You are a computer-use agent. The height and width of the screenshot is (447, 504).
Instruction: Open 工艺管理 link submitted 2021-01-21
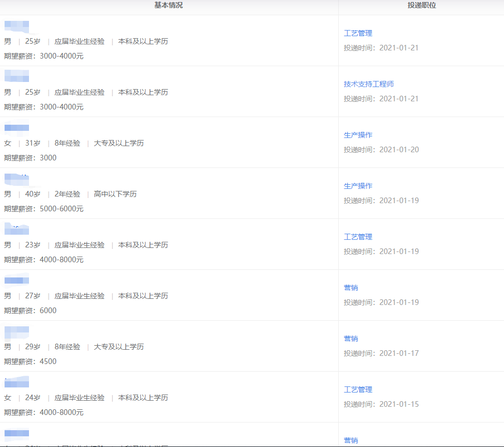358,33
